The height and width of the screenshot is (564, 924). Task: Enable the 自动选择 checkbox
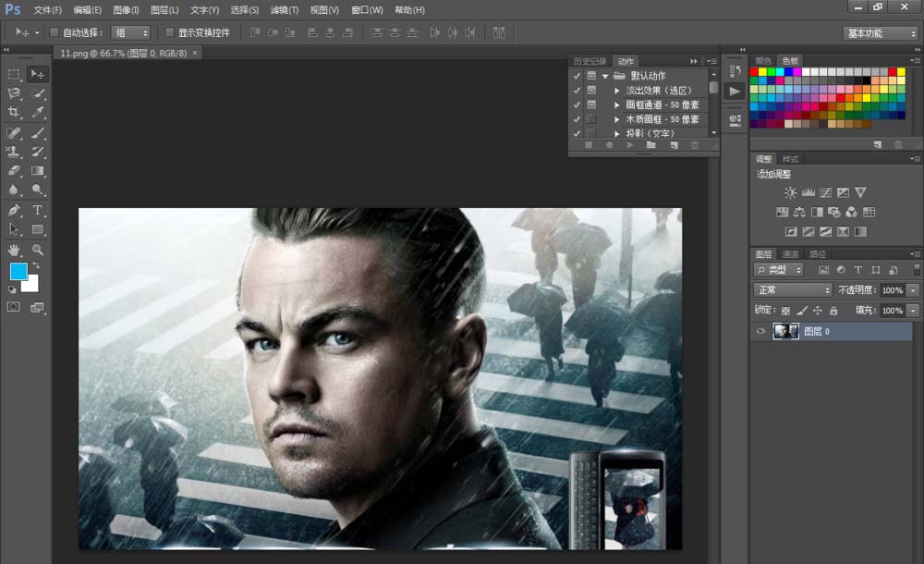54,32
